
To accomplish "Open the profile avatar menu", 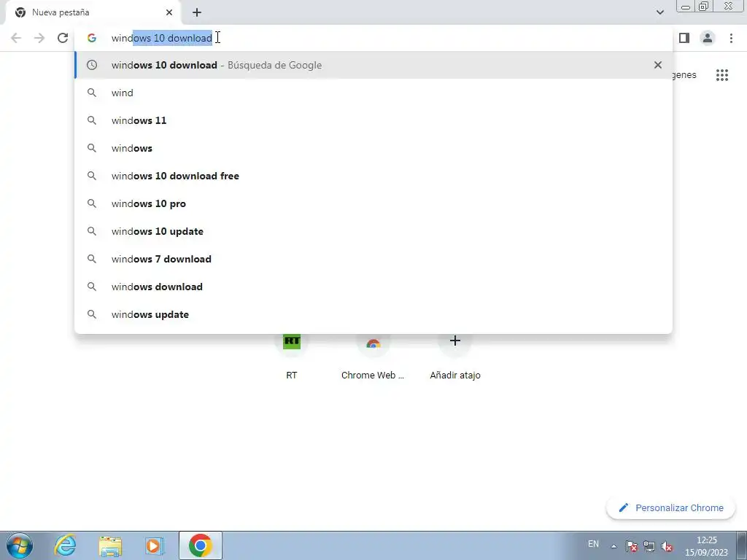I will point(708,38).
